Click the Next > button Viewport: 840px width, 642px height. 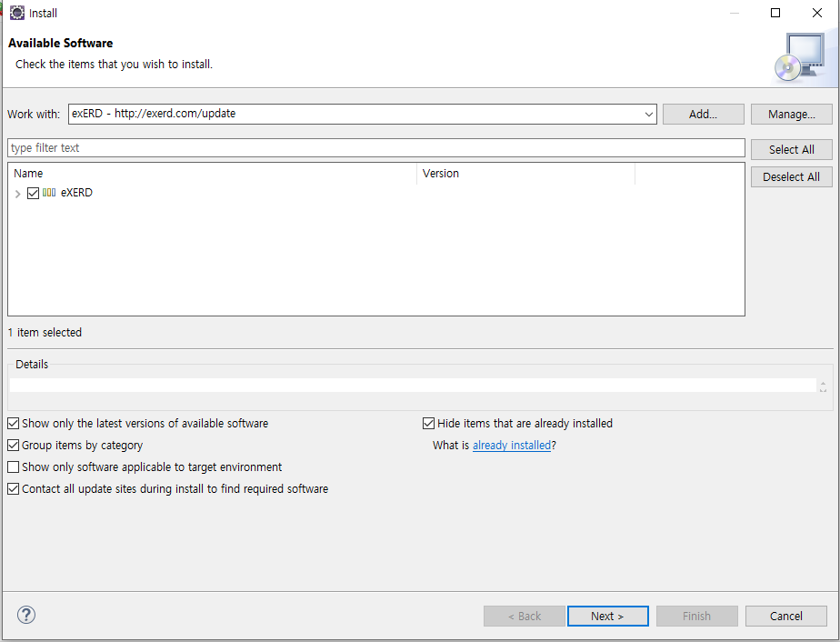tap(607, 617)
